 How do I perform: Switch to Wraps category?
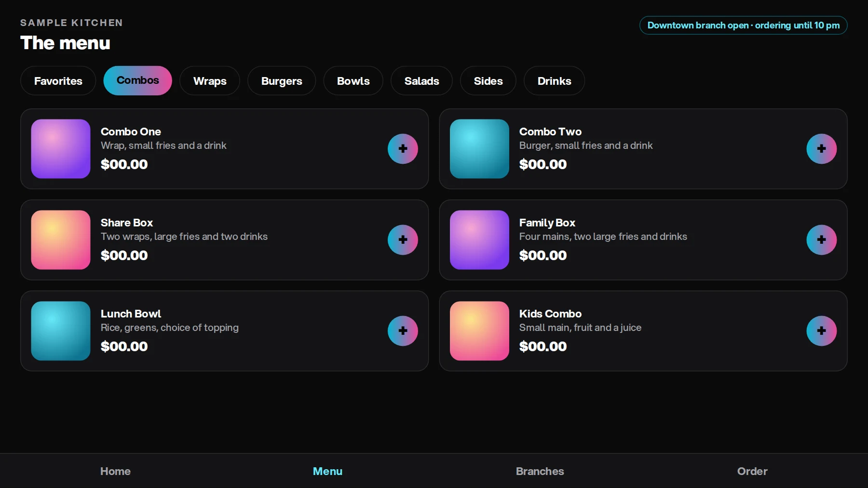210,81
